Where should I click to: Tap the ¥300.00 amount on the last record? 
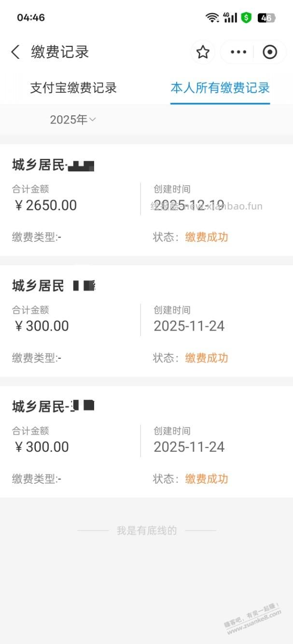(41, 447)
